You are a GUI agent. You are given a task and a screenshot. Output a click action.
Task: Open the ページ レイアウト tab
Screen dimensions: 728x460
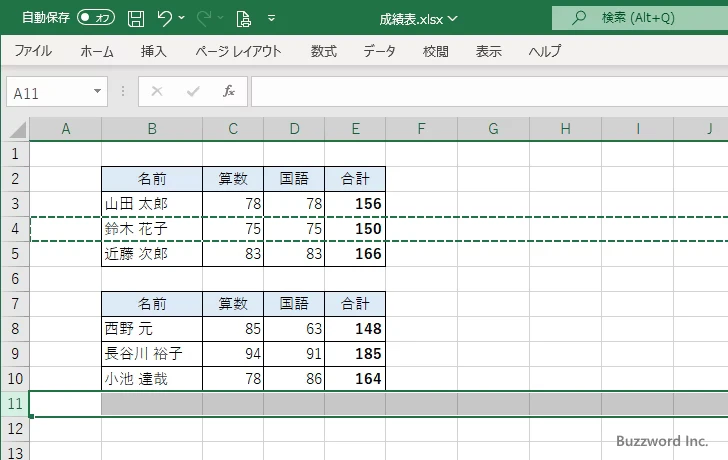(x=238, y=51)
